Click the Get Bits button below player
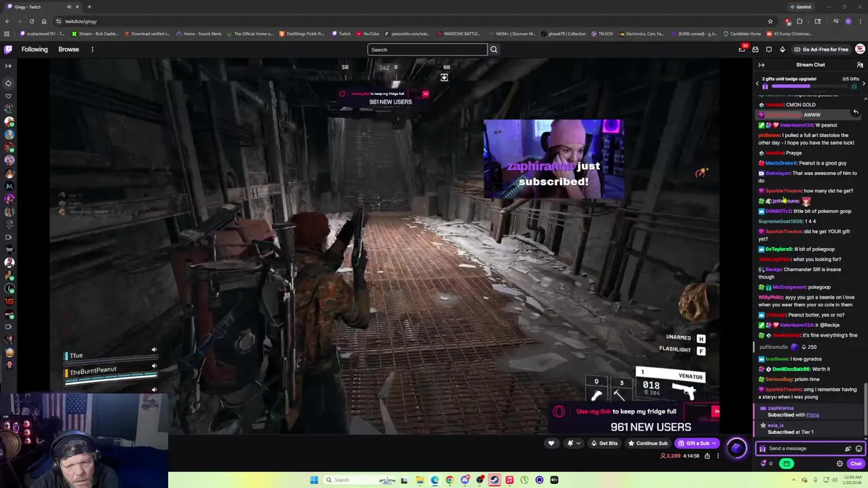 pyautogui.click(x=604, y=443)
